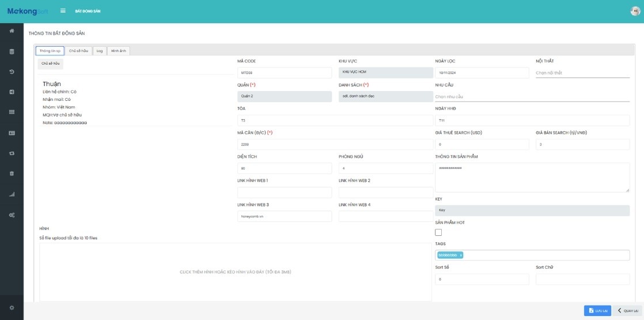Open the Nhu cầu selection dropdown
The width and height of the screenshot is (644, 320).
532,97
